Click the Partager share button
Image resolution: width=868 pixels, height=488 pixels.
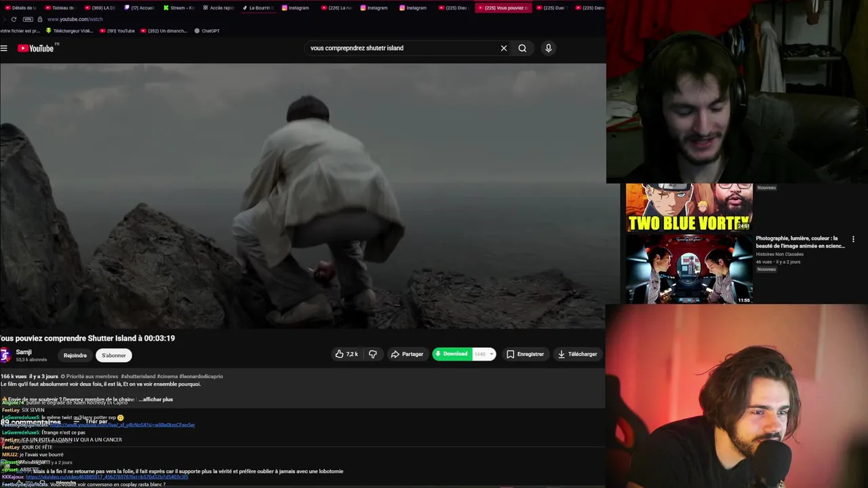click(x=407, y=354)
